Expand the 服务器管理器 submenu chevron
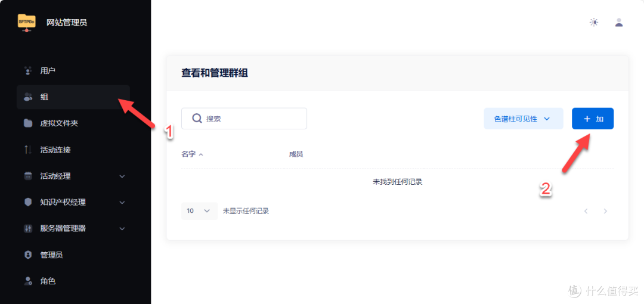Image resolution: width=644 pixels, height=304 pixels. 122,229
